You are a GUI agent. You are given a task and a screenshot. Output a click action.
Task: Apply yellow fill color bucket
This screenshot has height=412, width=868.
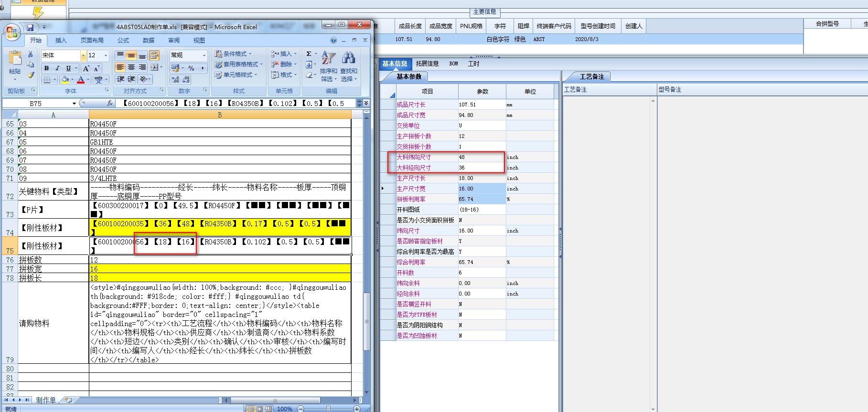pyautogui.click(x=65, y=79)
